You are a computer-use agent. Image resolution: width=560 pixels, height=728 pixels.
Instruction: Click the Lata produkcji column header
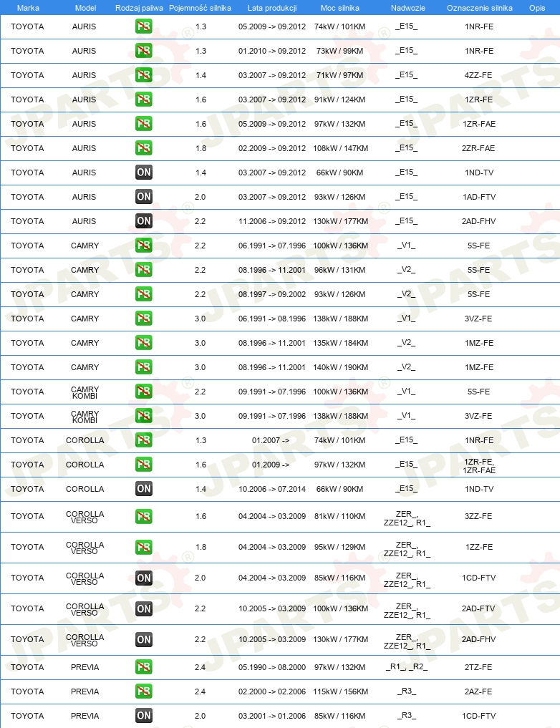click(x=272, y=8)
